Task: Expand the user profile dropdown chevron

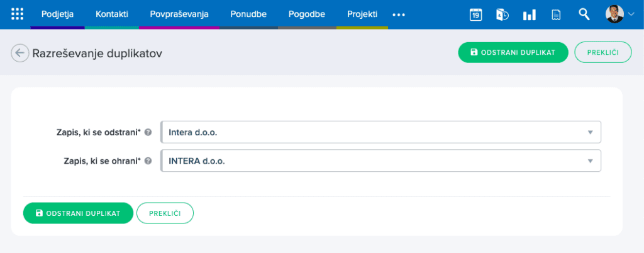Action: click(631, 14)
